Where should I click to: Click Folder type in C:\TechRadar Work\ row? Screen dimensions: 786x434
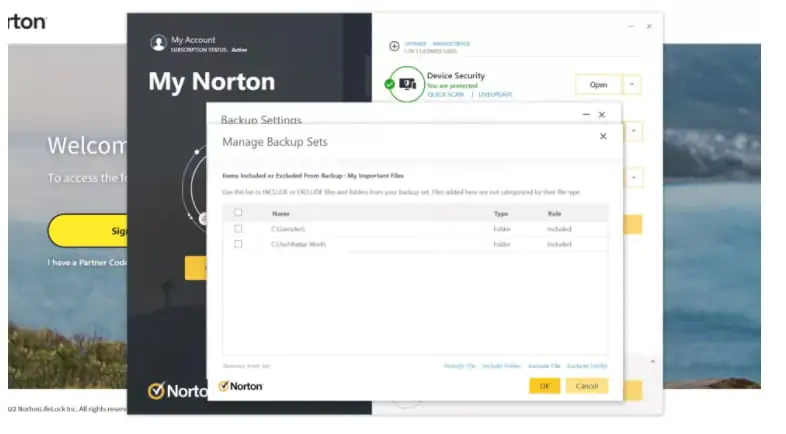click(x=502, y=244)
